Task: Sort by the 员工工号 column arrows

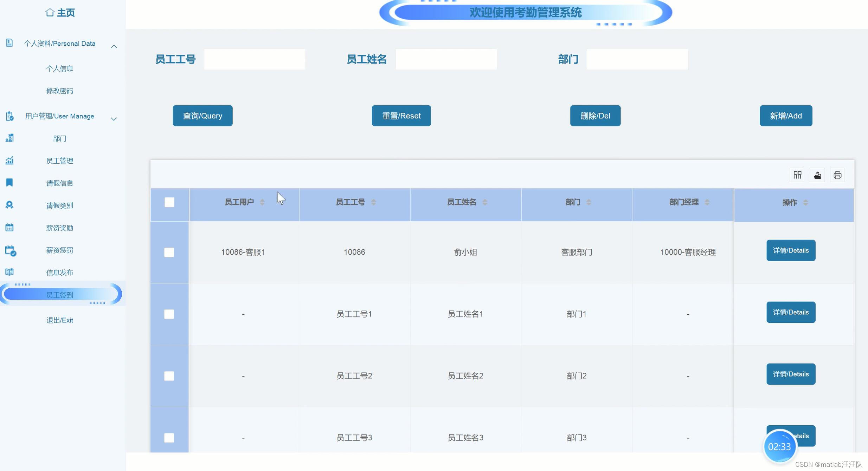Action: 373,202
